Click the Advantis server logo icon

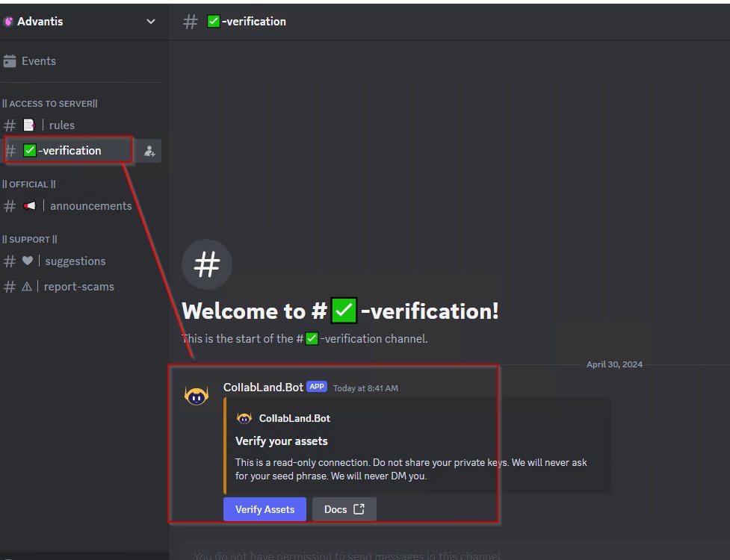[8, 22]
